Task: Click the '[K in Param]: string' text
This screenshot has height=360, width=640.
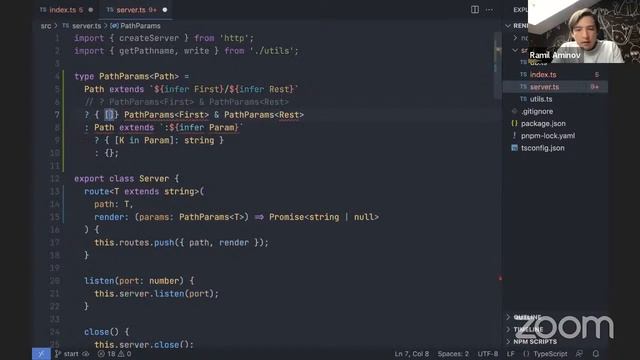Action: 164,140
